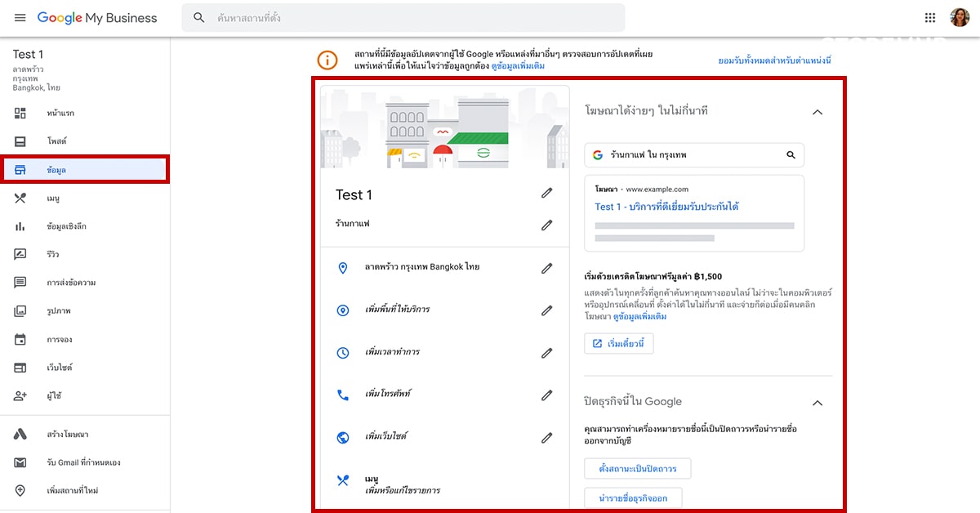Edit the business name Test 1
Viewport: 980px width, 513px height.
click(547, 194)
